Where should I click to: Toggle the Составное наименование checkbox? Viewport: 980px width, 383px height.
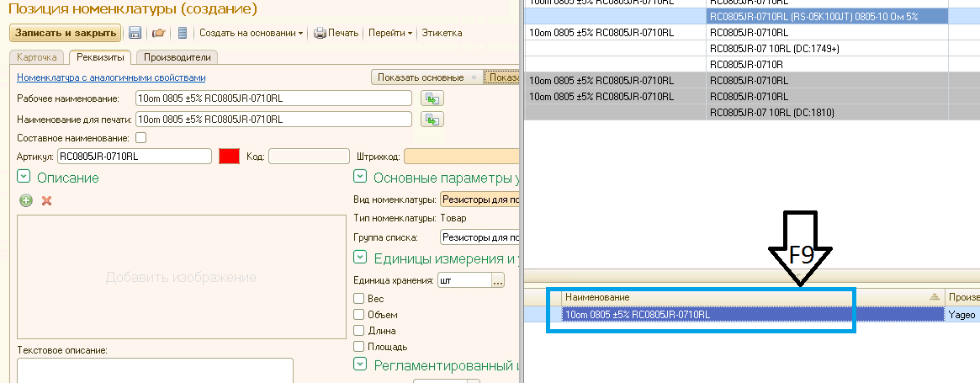[140, 137]
